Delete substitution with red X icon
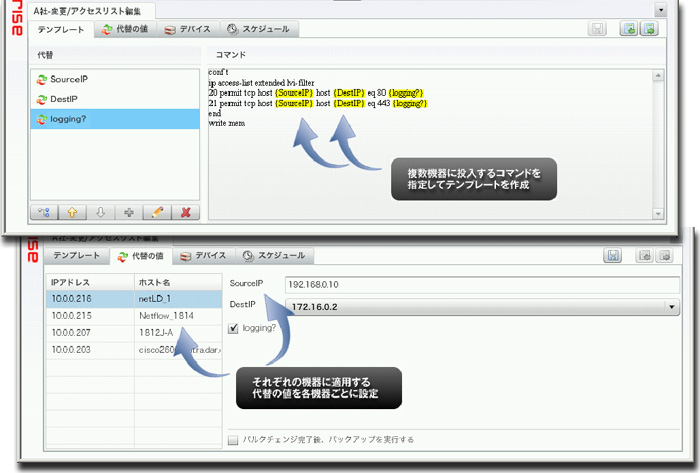700x473 pixels. tap(186, 212)
